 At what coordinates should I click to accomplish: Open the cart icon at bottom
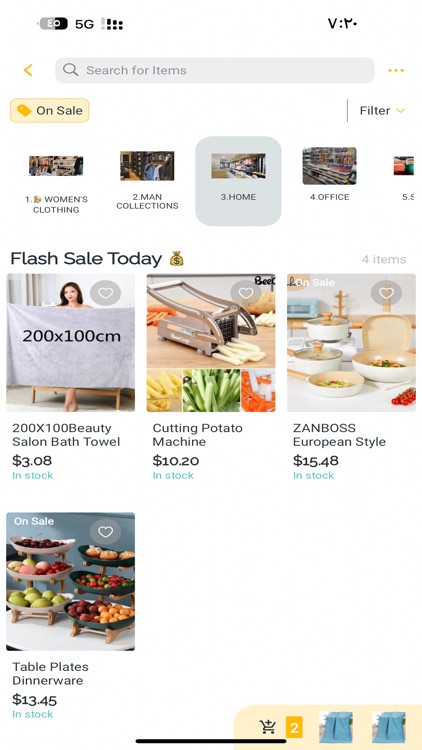[x=267, y=727]
